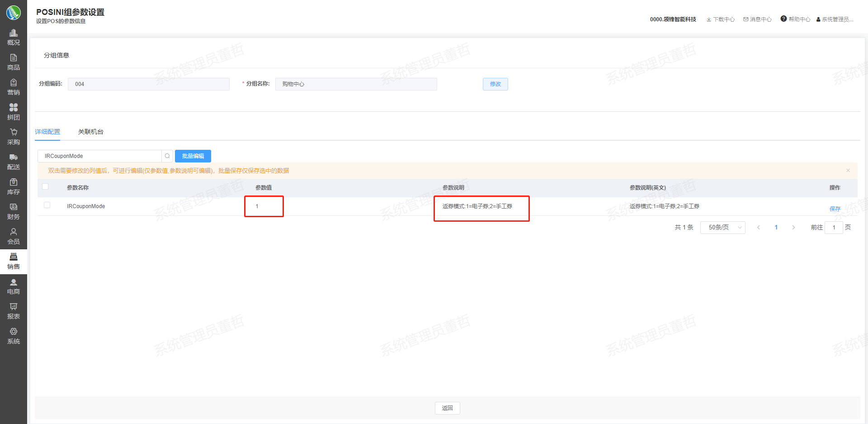Click the 批量编辑 batch edit button
Viewport: 868px width, 424px height.
[x=193, y=156]
